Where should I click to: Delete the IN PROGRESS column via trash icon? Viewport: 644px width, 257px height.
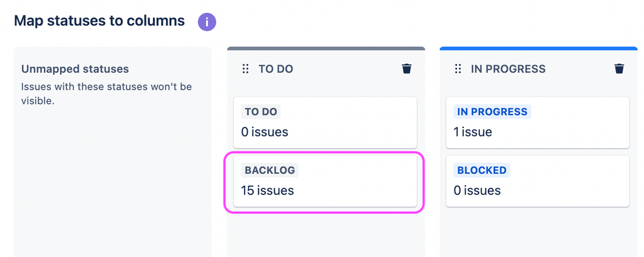pos(619,69)
